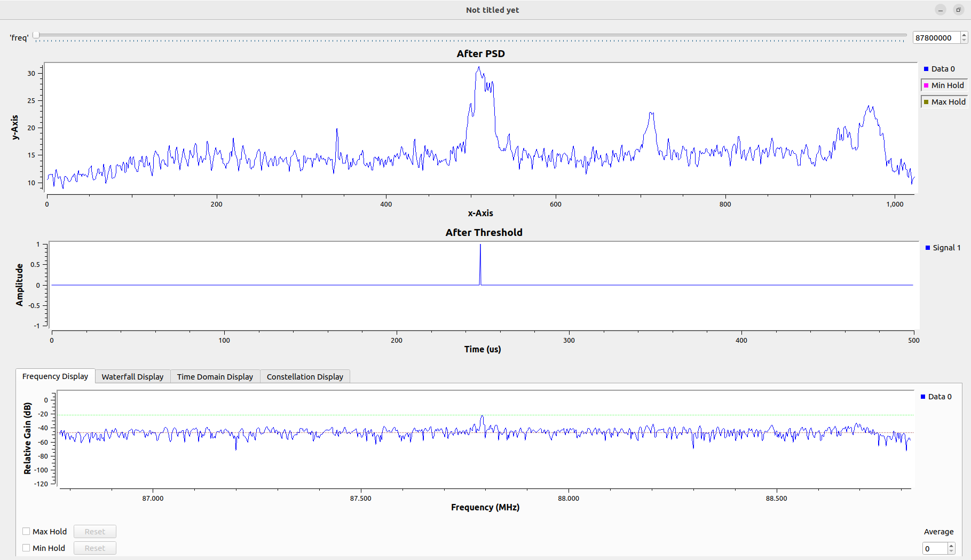Click the freq value field showing 87800000
This screenshot has width=971, height=560.
tap(936, 37)
